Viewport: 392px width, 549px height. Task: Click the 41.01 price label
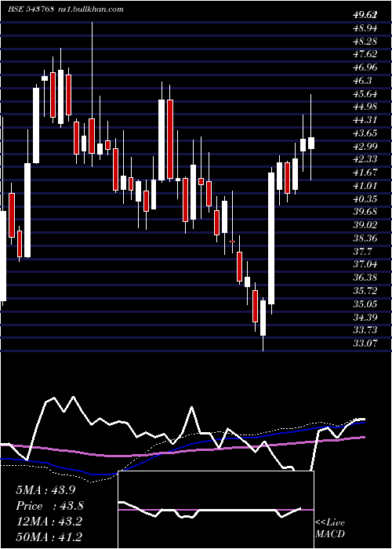click(365, 186)
